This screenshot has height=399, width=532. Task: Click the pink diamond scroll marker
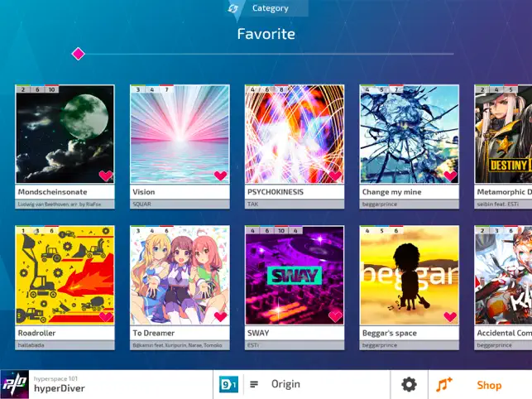click(78, 54)
